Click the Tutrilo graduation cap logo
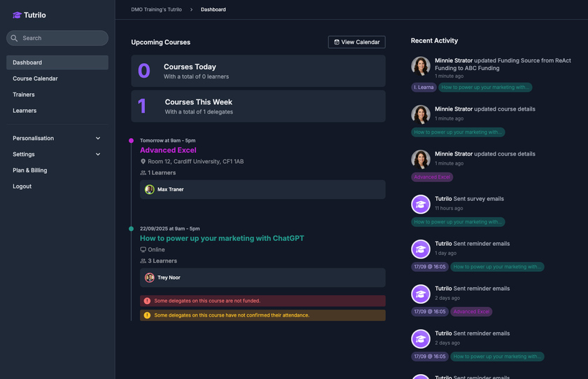The image size is (588, 379). pyautogui.click(x=17, y=15)
